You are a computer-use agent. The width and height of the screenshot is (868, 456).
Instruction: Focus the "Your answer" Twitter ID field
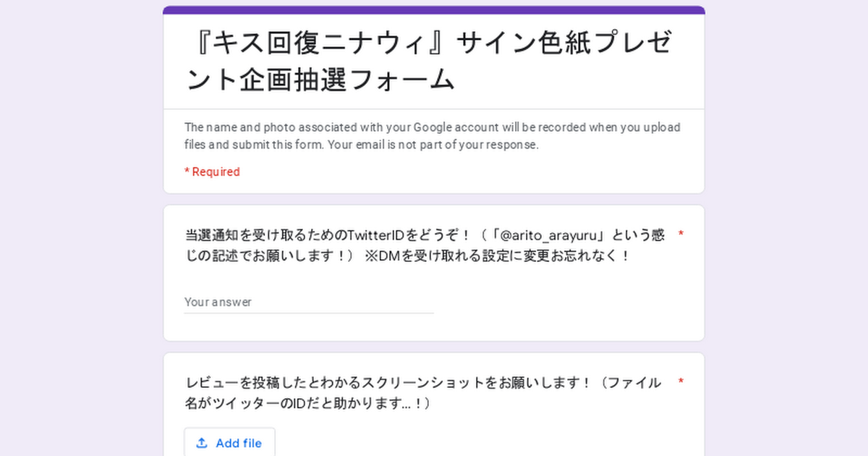(x=309, y=302)
